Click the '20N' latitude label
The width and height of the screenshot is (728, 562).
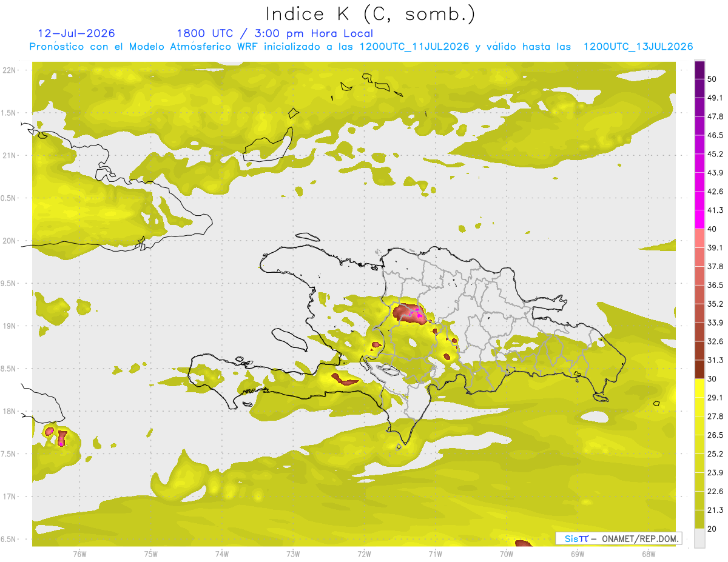[10, 241]
